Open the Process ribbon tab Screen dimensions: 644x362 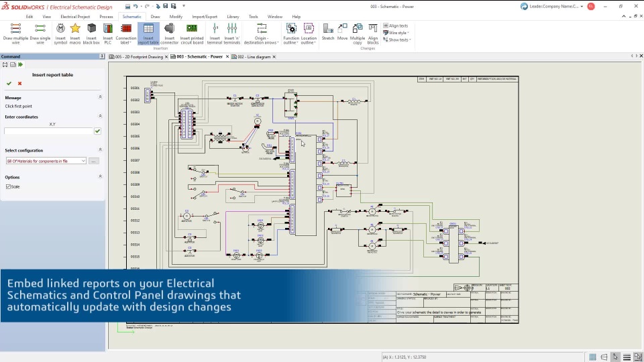(106, 17)
